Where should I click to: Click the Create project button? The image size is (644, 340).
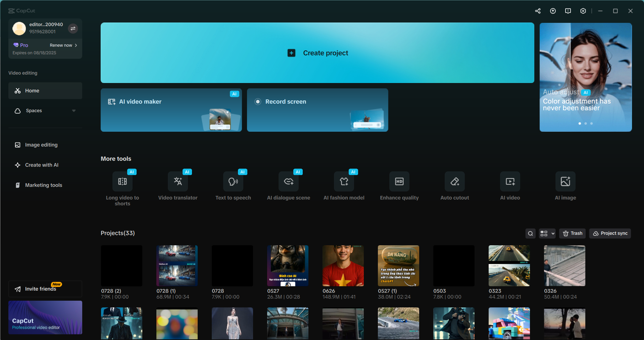tap(317, 53)
